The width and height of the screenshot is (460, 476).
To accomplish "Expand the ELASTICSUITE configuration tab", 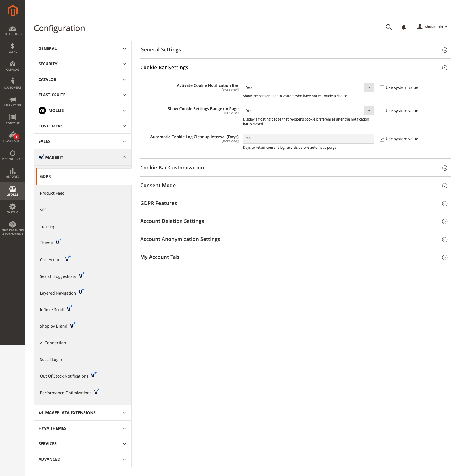I will pos(83,95).
